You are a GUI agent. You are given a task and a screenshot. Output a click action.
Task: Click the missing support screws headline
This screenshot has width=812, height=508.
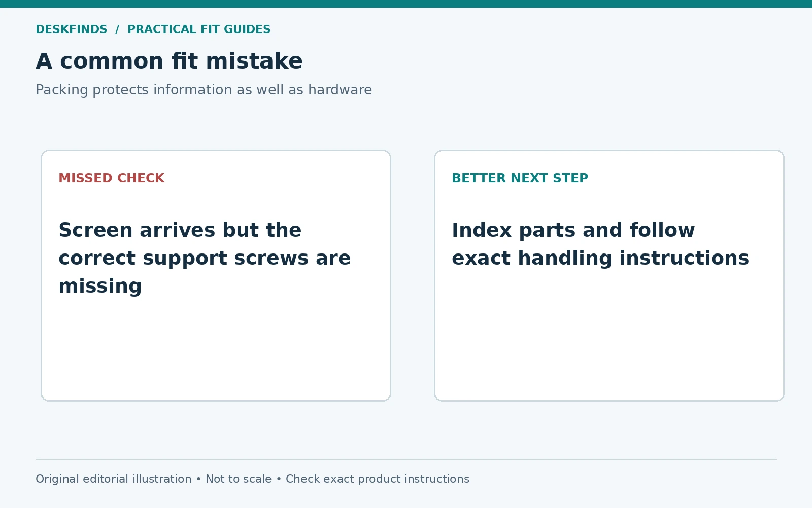click(x=205, y=258)
